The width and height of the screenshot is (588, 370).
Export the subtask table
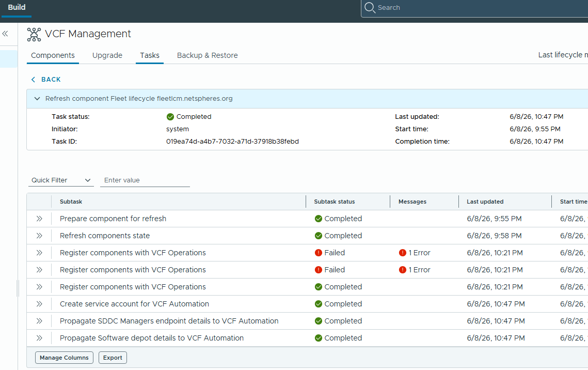point(113,358)
